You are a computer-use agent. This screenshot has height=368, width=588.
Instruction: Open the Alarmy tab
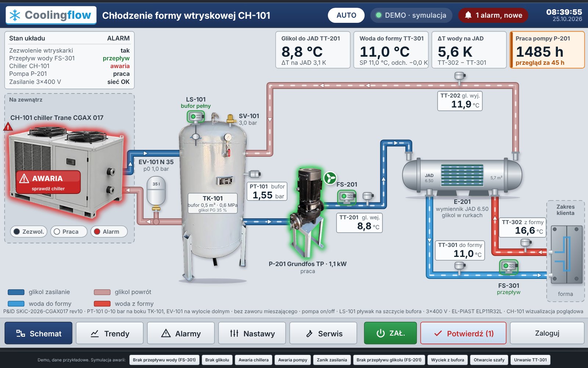click(181, 333)
